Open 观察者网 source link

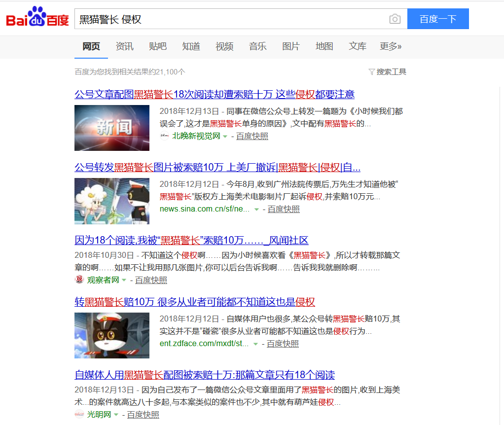(103, 280)
